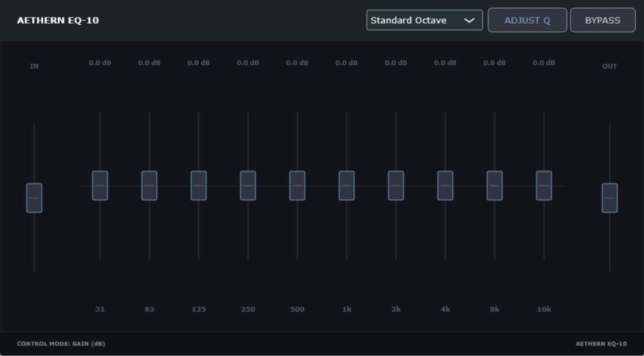Click the 500 frequency label
The height and width of the screenshot is (356, 644).
[x=297, y=309]
